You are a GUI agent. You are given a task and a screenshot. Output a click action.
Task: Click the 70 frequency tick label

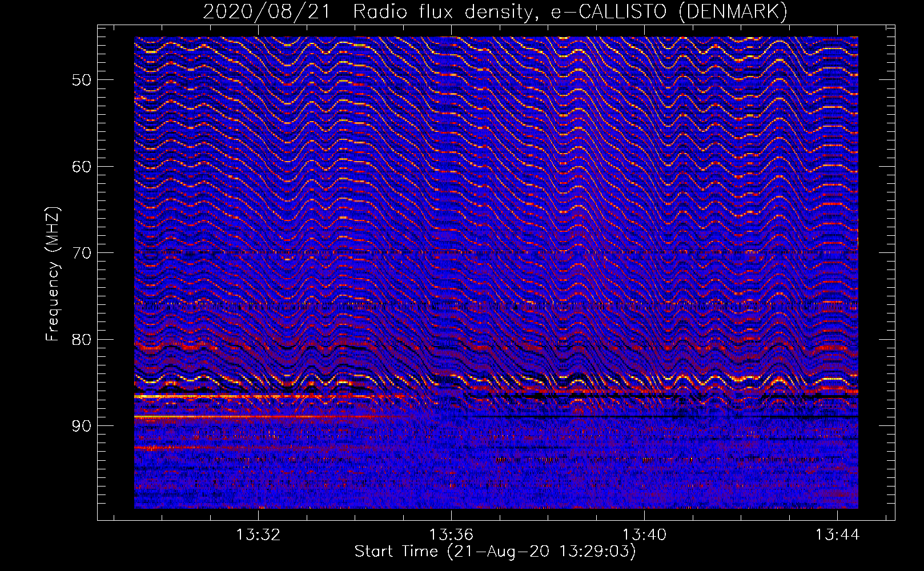(82, 253)
